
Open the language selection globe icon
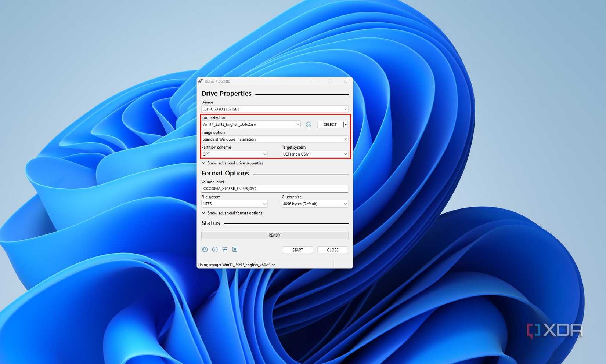pyautogui.click(x=205, y=250)
